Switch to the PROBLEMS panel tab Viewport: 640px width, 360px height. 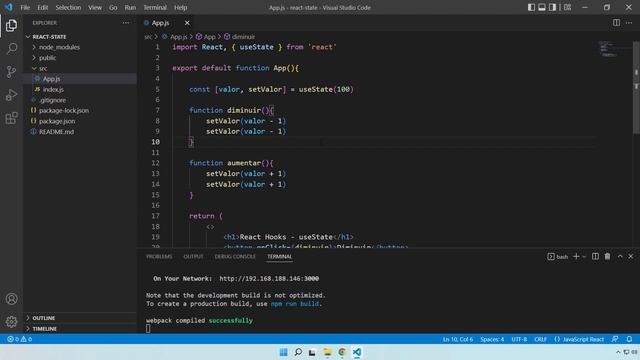point(159,257)
